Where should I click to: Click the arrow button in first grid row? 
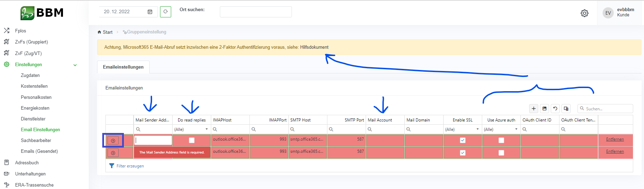(x=113, y=140)
